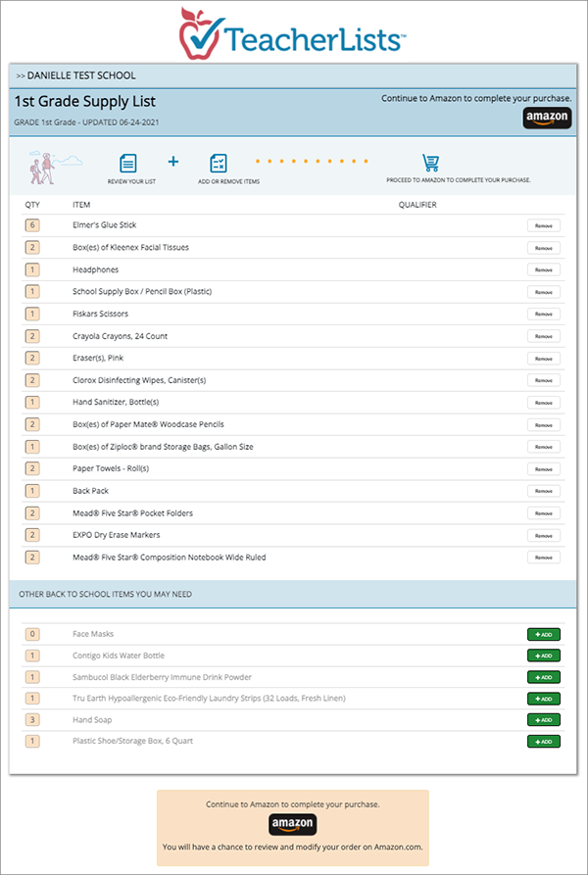The width and height of the screenshot is (588, 875).
Task: Add Contigo Kids Water Bottle
Action: point(544,656)
